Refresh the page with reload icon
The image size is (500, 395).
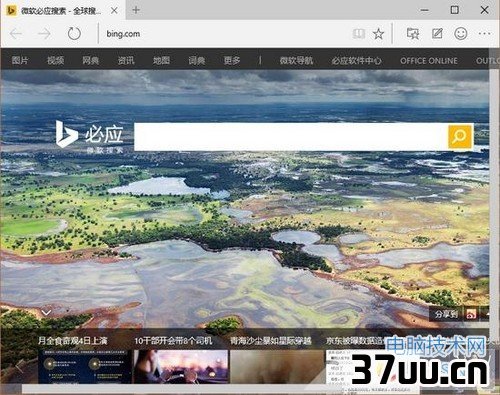[74, 34]
